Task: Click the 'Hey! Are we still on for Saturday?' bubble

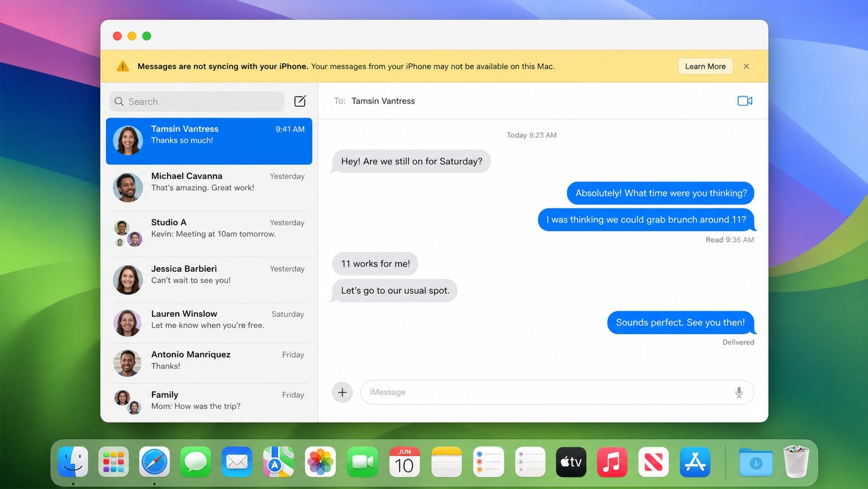Action: (x=411, y=161)
